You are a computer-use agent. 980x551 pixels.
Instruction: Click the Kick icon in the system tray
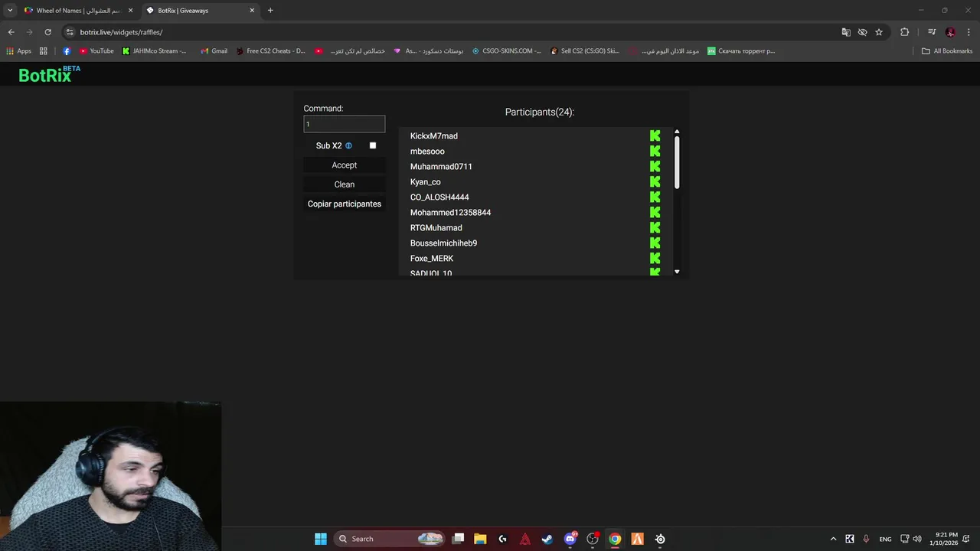(850, 539)
